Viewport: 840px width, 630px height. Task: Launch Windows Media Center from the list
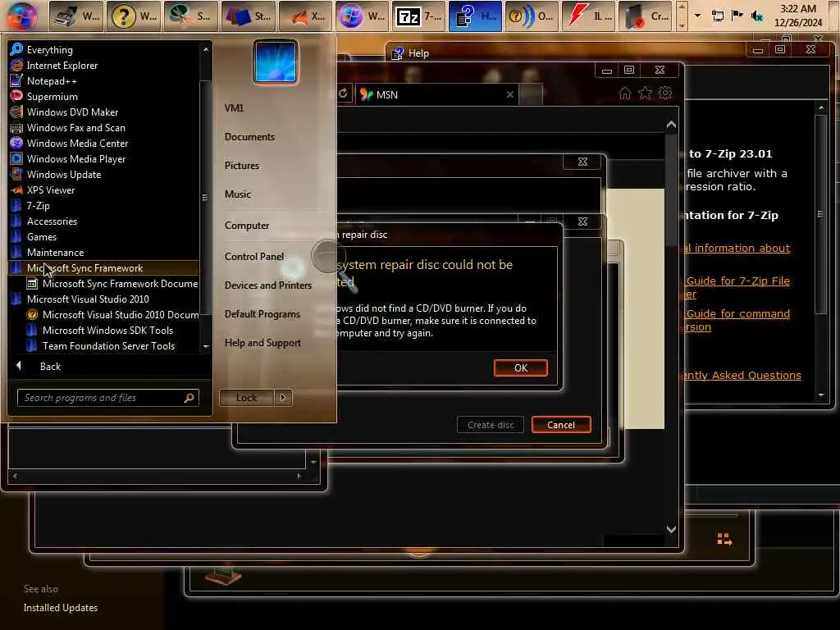pyautogui.click(x=77, y=143)
